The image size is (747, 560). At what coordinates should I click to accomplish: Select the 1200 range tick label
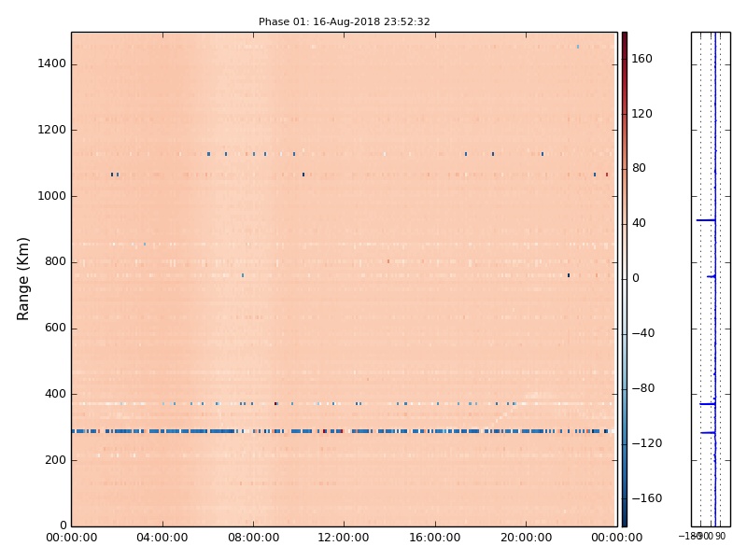coord(52,130)
